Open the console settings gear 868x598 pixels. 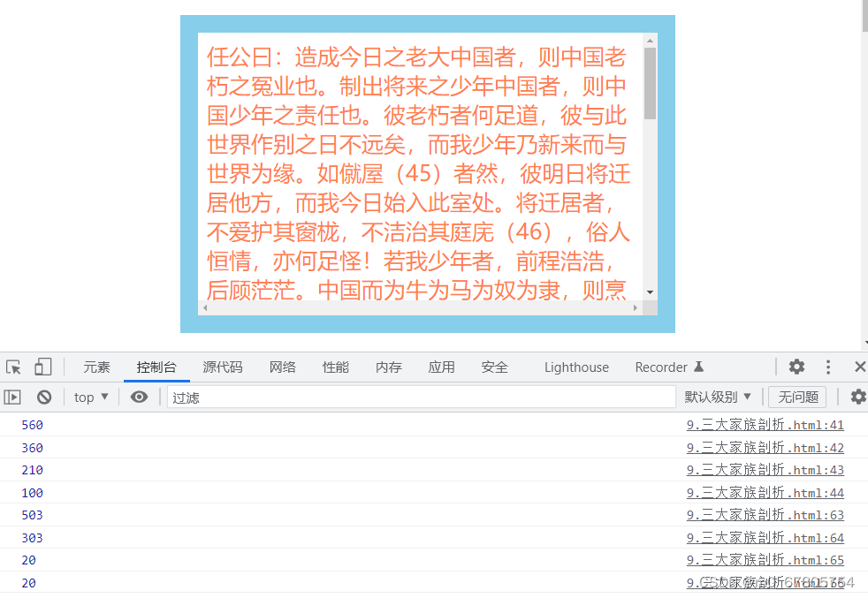(x=855, y=397)
